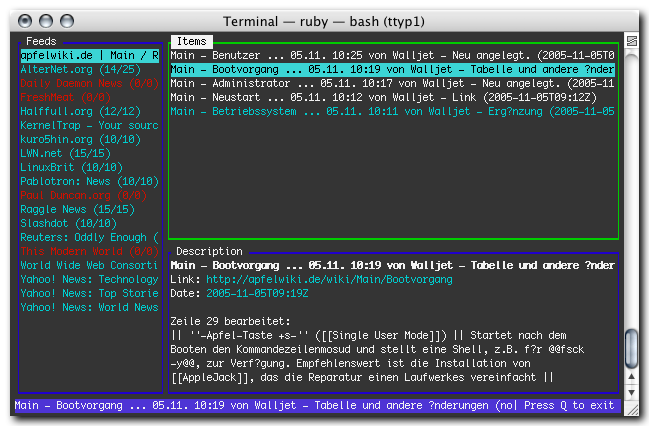The height and width of the screenshot is (426, 649).
Task: Click the bold Bootvorgang description heading
Action: (x=392, y=265)
